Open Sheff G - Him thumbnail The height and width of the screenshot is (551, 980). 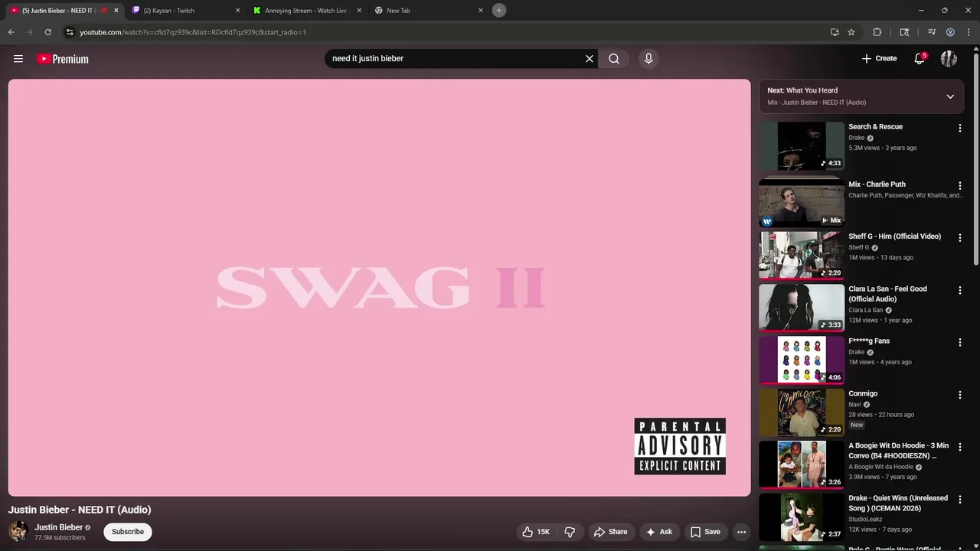(x=802, y=255)
